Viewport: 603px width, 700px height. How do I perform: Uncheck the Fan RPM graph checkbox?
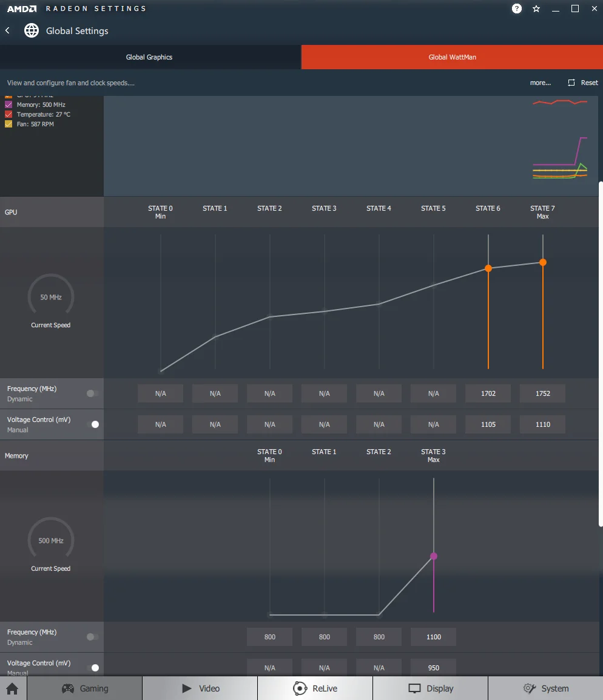tap(8, 124)
